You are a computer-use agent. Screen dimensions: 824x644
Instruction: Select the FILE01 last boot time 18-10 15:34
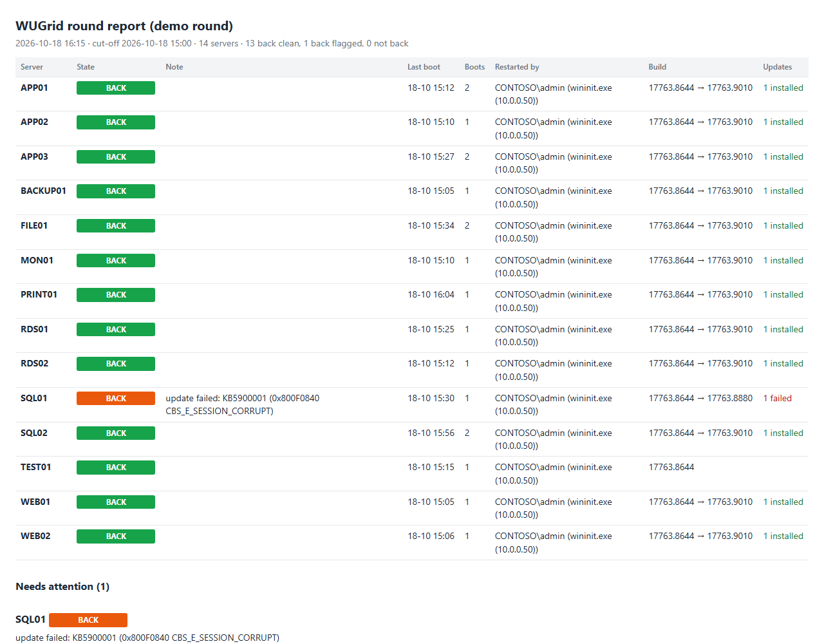click(431, 225)
